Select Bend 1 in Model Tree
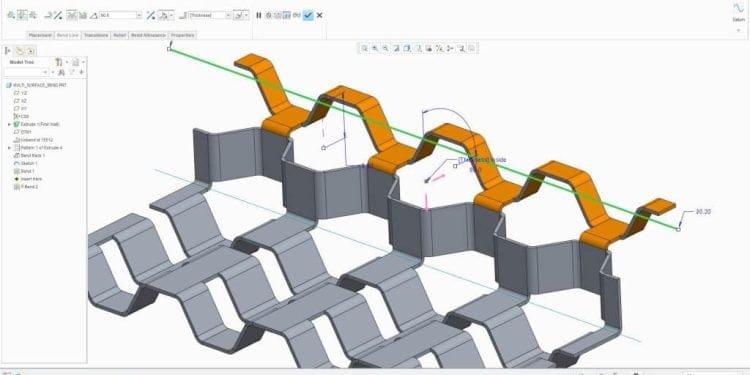 coord(25,171)
